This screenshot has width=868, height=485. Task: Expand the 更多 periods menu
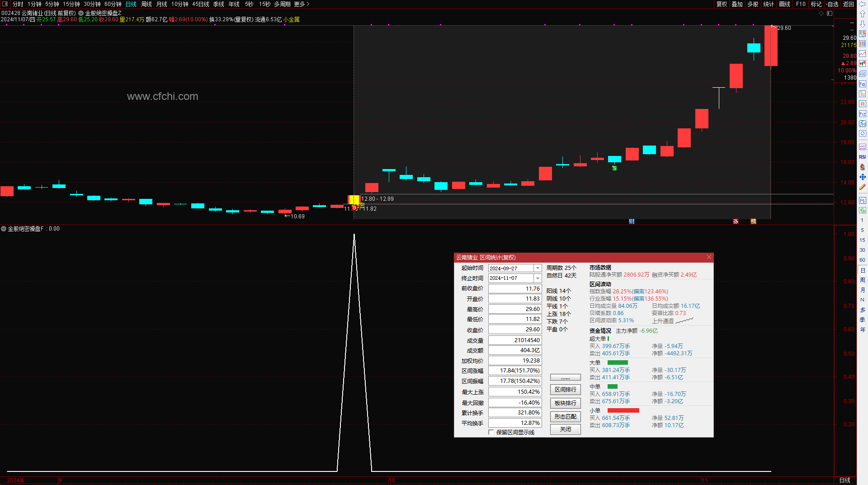302,4
